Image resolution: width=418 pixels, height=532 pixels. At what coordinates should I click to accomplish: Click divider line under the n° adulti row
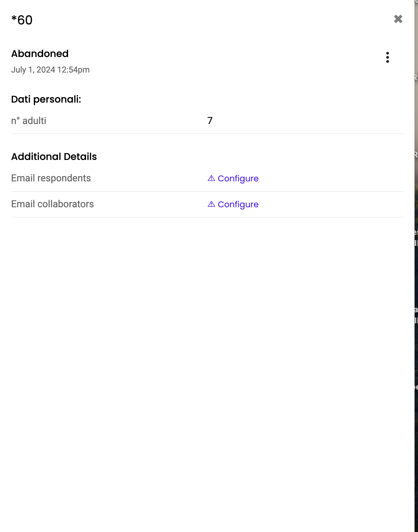(x=207, y=134)
